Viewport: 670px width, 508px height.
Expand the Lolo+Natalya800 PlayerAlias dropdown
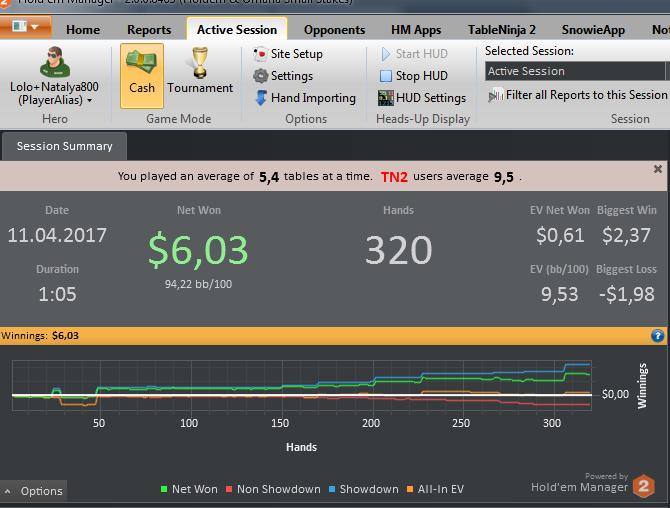click(55, 94)
